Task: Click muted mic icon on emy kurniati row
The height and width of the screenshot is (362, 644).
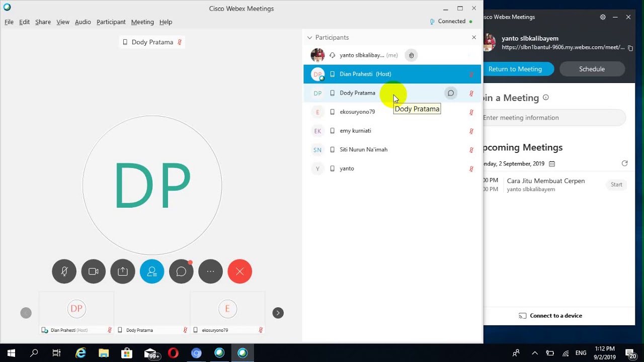Action: click(471, 131)
